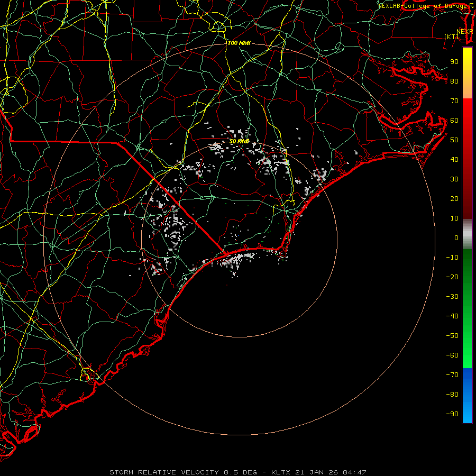
Task: Click the 0 scale label
Action: click(456, 237)
